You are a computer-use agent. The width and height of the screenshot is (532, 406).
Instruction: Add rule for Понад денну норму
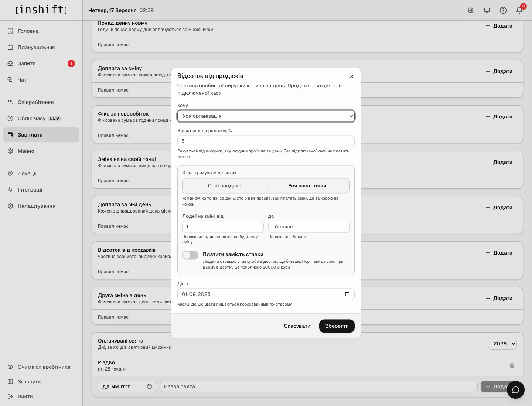coord(499,26)
